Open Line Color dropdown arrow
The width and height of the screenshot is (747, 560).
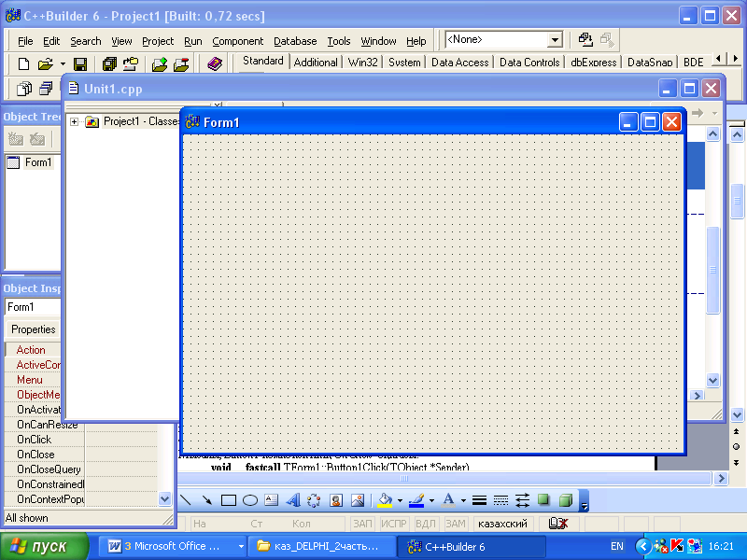pos(431,500)
